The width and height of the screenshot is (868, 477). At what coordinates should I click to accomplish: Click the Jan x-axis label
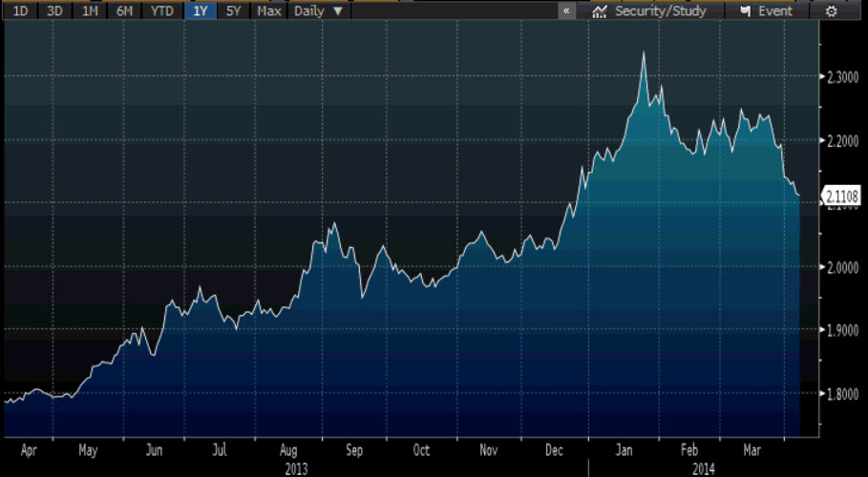click(x=624, y=450)
